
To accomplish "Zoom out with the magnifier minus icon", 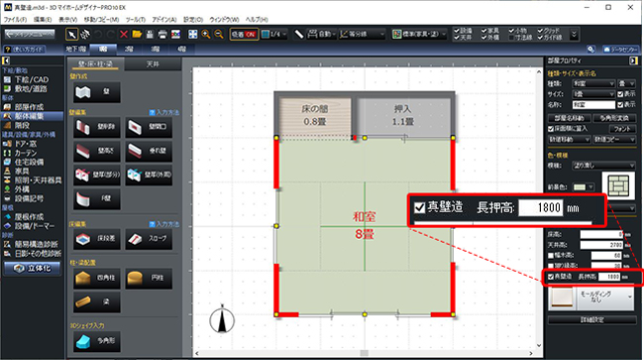I will 219,34.
